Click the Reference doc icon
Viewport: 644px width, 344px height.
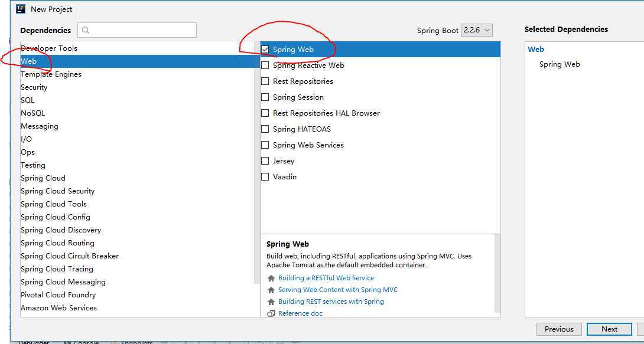271,314
